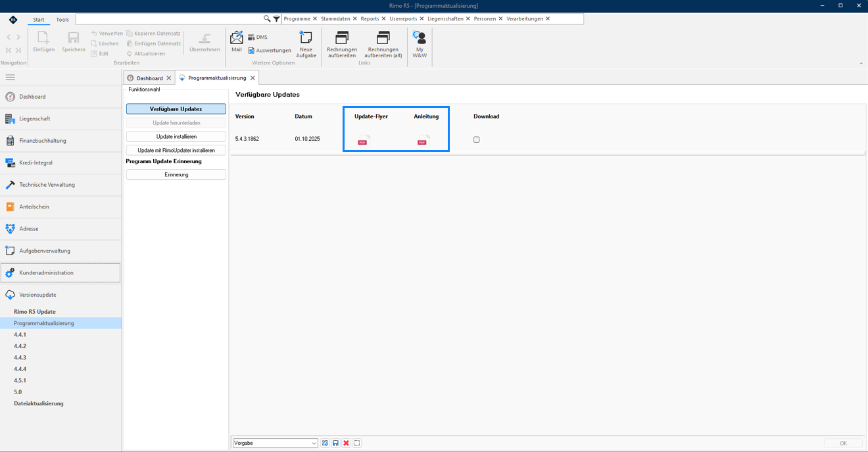Open DMS from the ribbon
Viewport: 868px width, 452px height.
click(258, 38)
